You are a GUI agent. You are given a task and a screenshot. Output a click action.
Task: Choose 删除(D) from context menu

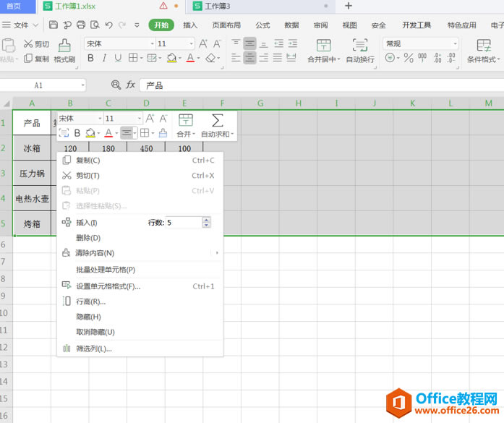tap(140, 238)
